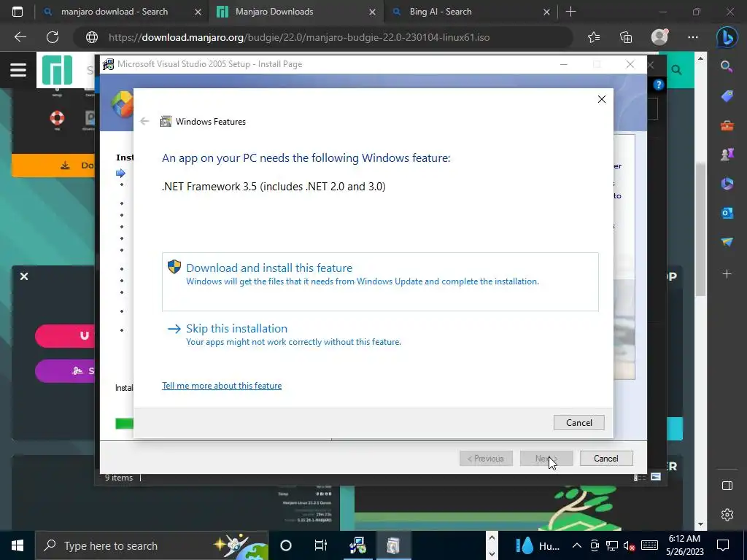747x560 pixels.
Task: Click lifebuoy help icon on Manjaro page
Action: coord(57,117)
